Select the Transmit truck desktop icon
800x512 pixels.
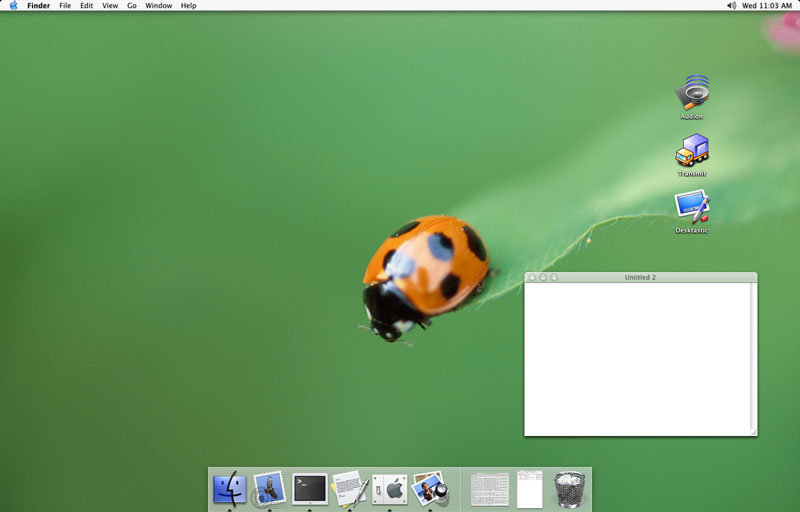point(692,150)
